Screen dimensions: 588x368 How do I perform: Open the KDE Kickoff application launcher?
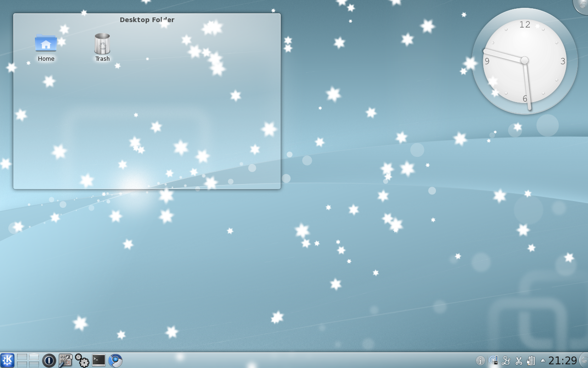(7, 360)
